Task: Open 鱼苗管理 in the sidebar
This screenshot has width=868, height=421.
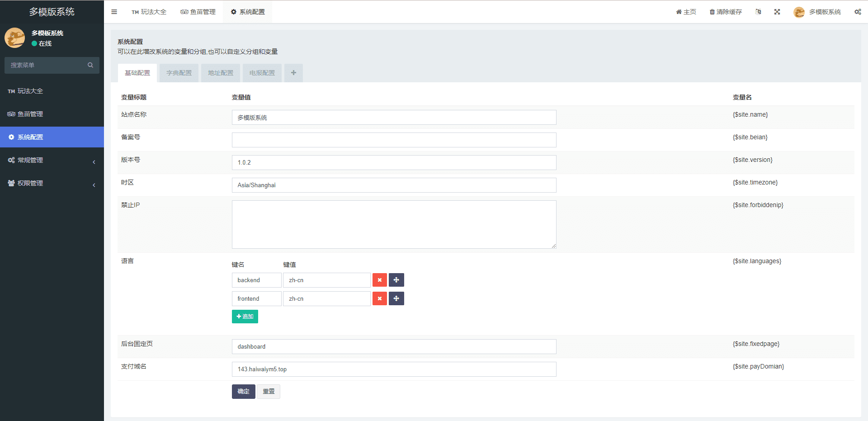Action: 30,114
